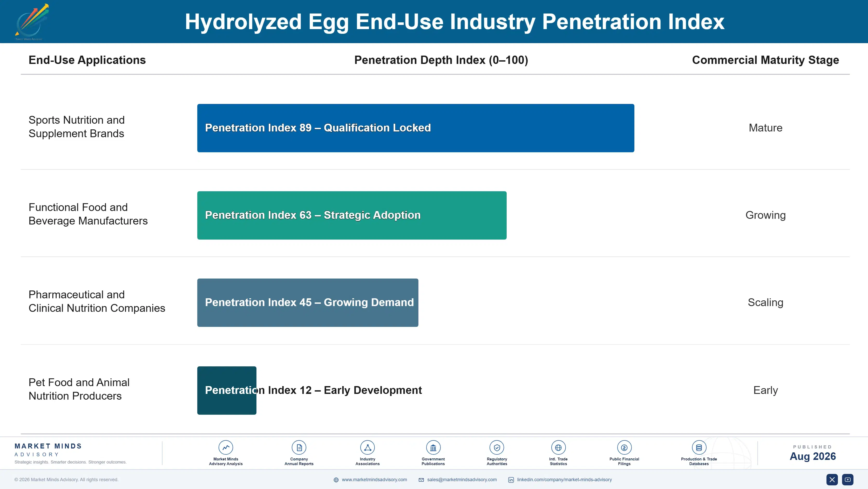Select the 'Growing' maturity stage value
The width and height of the screenshot is (868, 489).
pos(765,215)
